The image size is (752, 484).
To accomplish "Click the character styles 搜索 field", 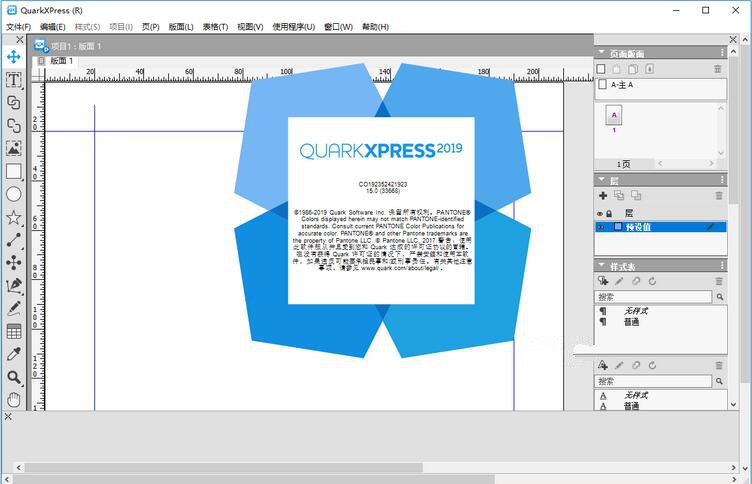I will pyautogui.click(x=653, y=381).
